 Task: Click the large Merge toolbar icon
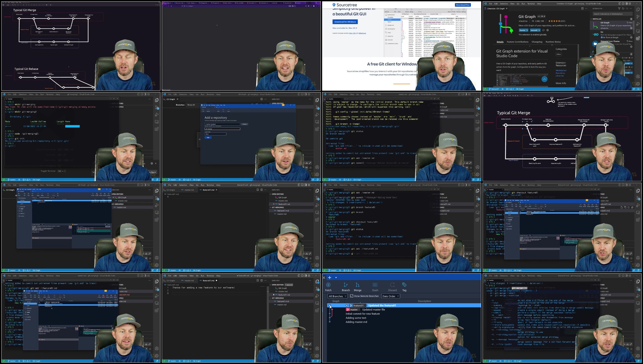click(x=357, y=287)
